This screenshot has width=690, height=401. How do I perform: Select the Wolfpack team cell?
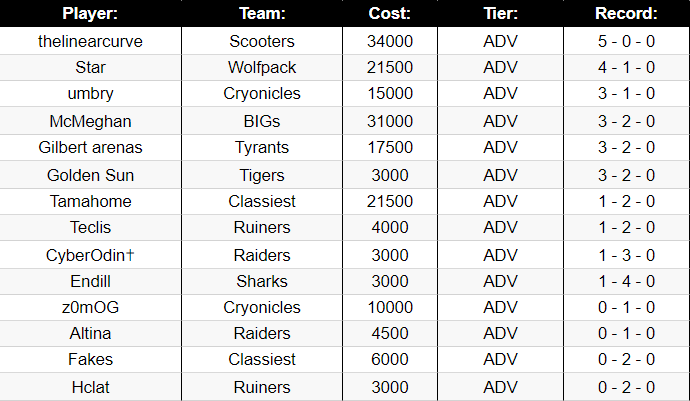(262, 67)
